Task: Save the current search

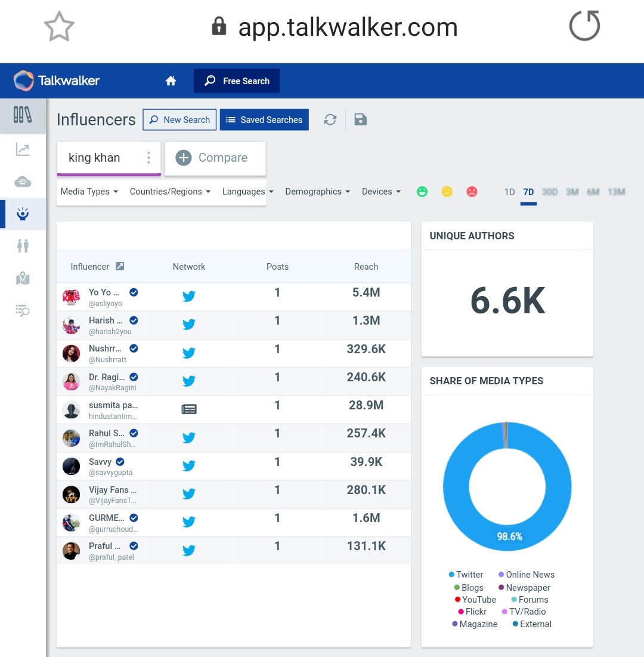Action: pos(360,119)
